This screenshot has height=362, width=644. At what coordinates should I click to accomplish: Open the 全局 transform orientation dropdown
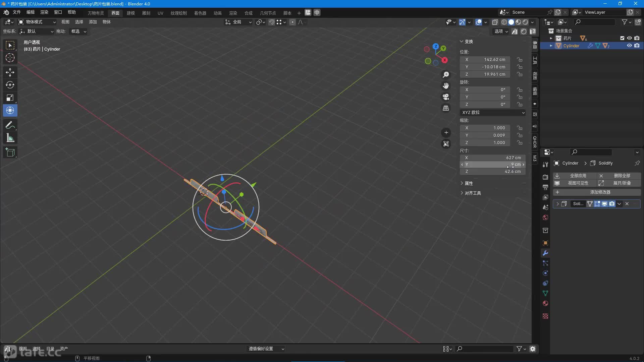[x=238, y=22]
